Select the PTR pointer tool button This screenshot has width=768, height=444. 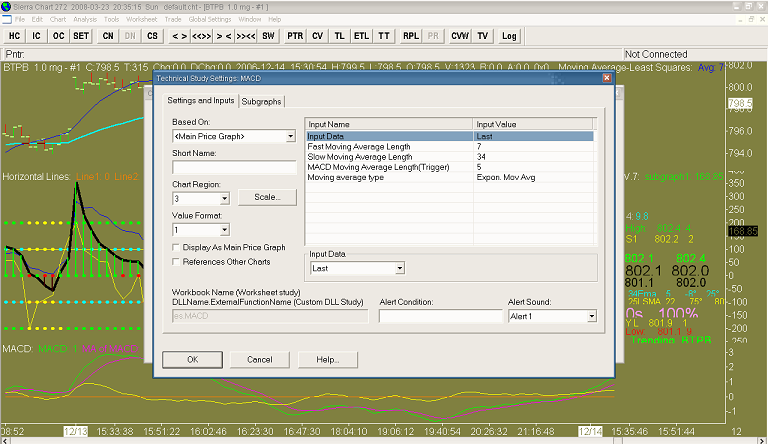click(x=295, y=36)
